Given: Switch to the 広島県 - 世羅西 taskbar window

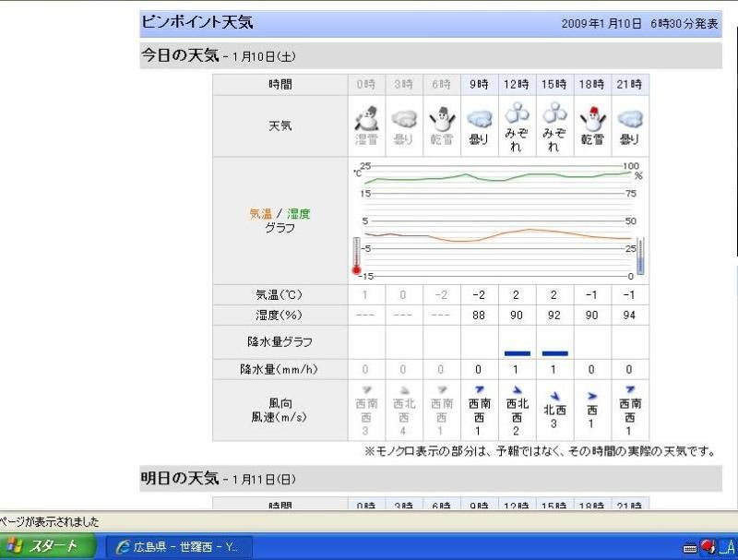Looking at the screenshot, I should pyautogui.click(x=177, y=547).
